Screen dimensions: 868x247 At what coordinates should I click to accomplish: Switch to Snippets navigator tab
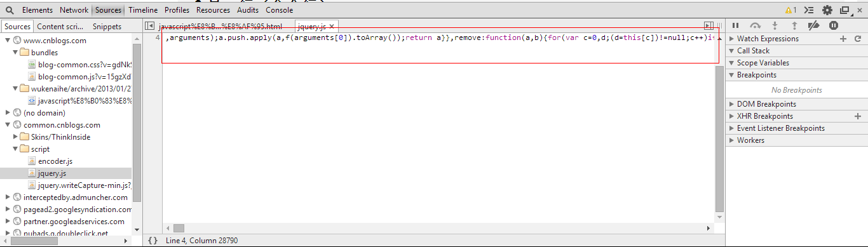tap(107, 27)
